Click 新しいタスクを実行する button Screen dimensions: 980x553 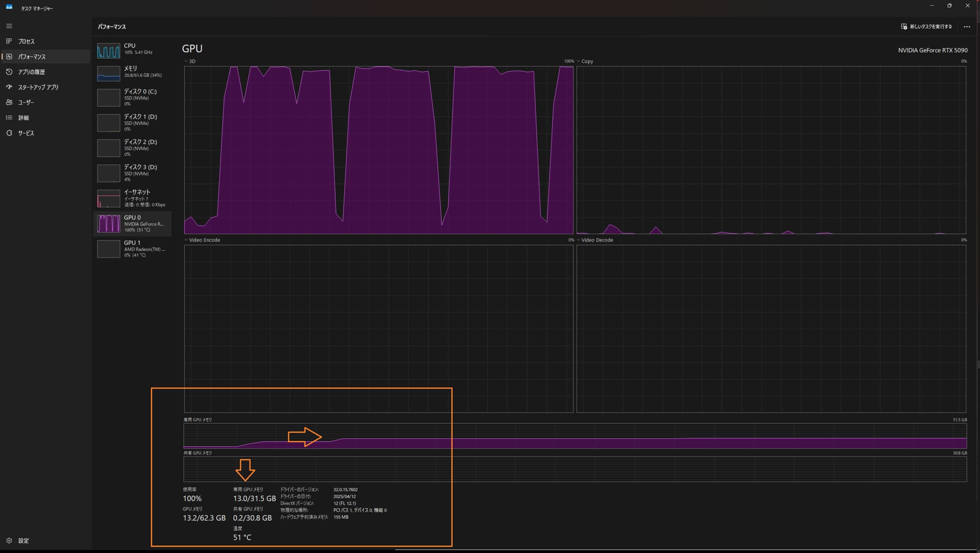click(x=927, y=26)
